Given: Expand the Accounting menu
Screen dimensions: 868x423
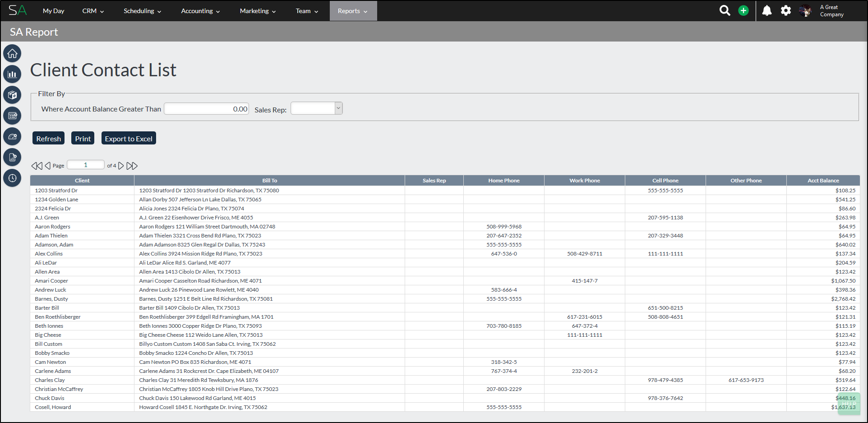Looking at the screenshot, I should 200,11.
